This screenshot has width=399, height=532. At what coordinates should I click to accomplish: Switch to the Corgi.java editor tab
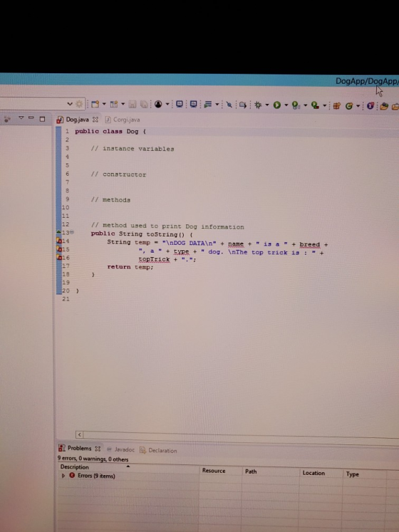[x=123, y=120]
